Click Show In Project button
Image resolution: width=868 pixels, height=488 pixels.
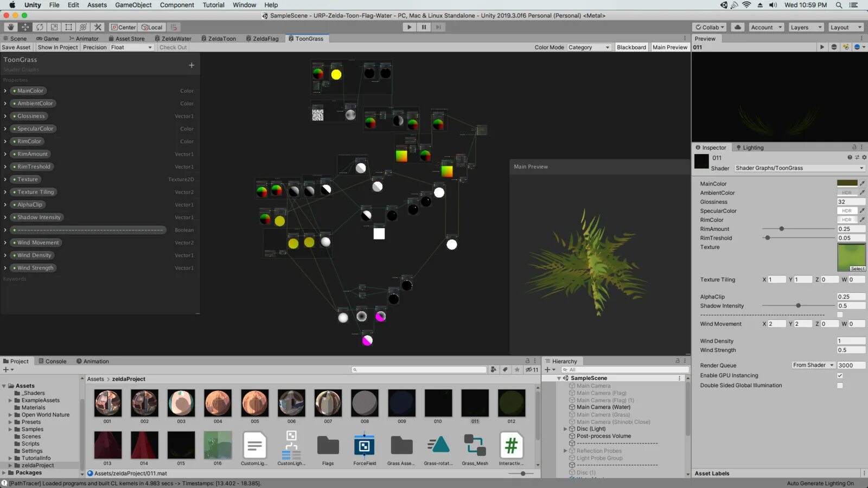pyautogui.click(x=58, y=47)
